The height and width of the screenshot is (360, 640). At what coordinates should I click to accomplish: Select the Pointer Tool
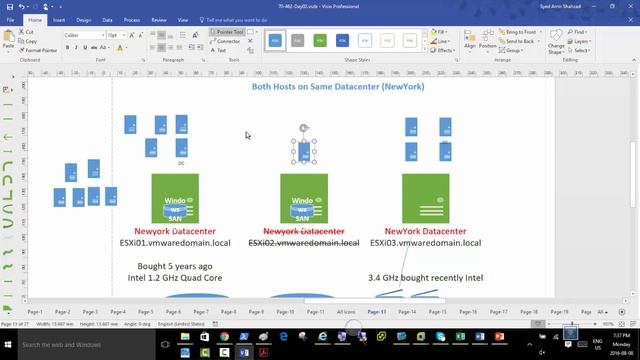pyautogui.click(x=227, y=32)
